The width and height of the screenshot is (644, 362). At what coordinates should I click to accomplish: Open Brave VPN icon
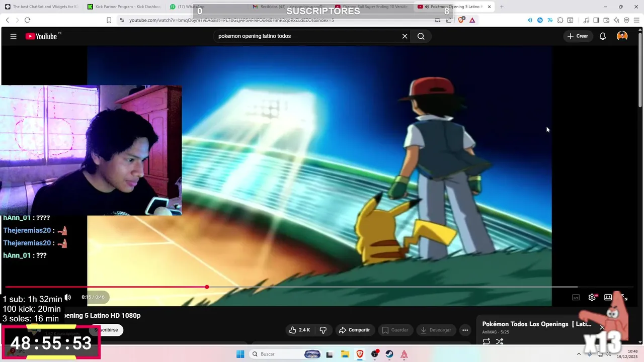click(x=626, y=20)
